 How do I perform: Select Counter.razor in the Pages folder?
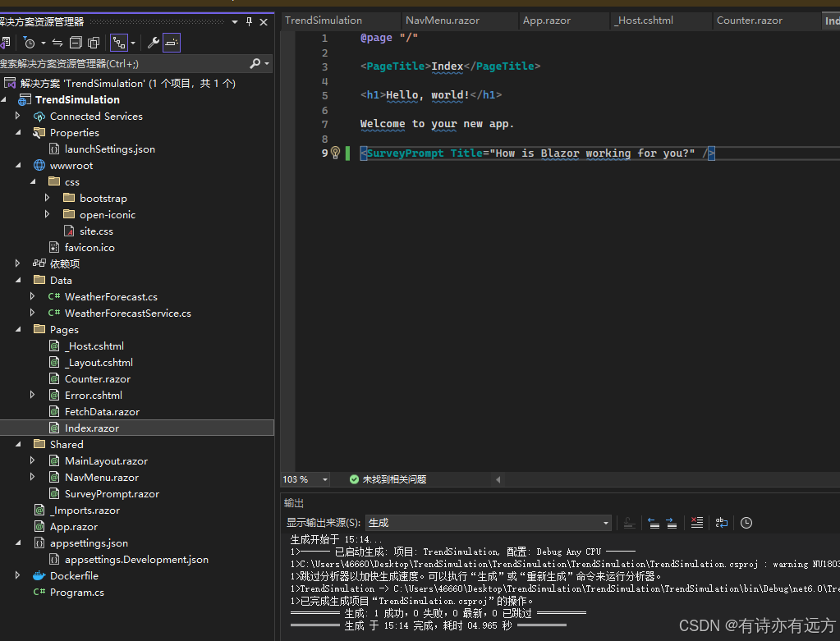98,378
